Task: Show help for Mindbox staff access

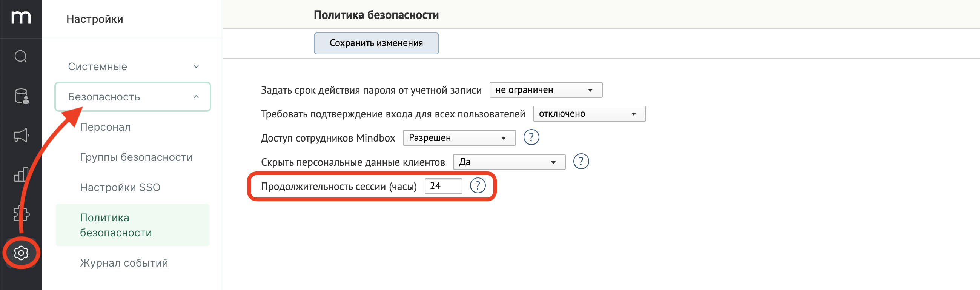Action: click(531, 137)
